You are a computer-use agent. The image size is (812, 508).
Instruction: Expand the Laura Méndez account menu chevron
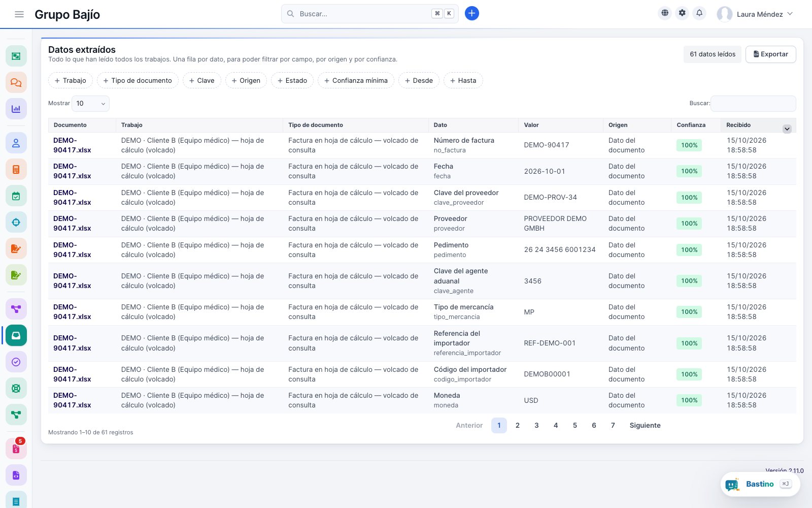(x=790, y=14)
